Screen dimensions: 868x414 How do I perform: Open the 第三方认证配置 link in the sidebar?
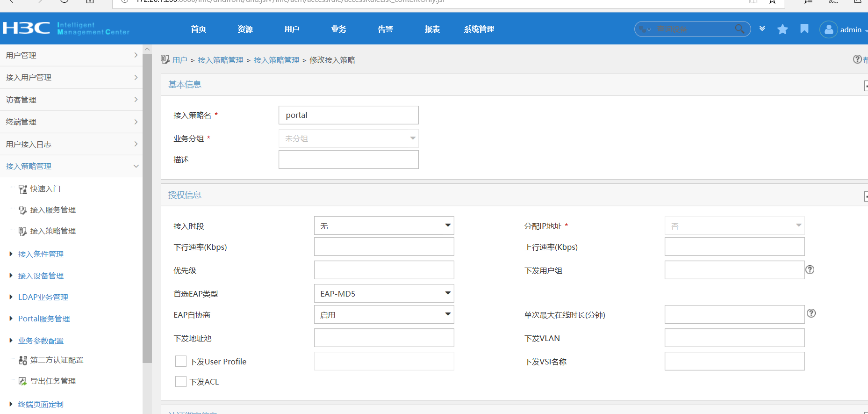(x=57, y=360)
